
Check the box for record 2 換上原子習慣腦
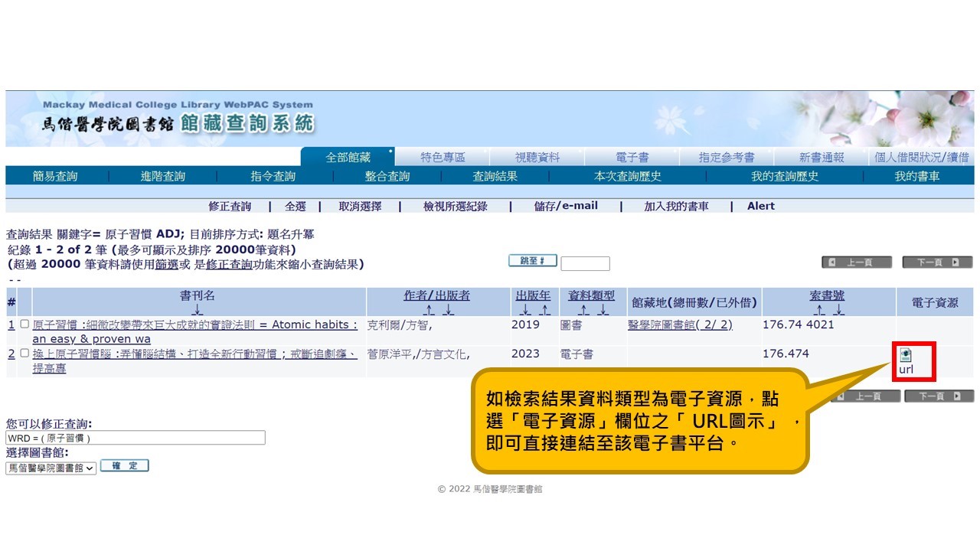24,354
